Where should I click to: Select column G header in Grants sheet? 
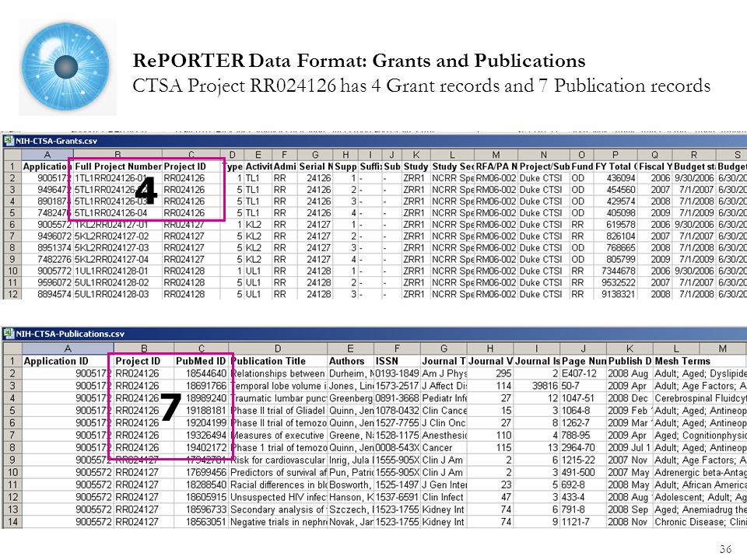315,155
